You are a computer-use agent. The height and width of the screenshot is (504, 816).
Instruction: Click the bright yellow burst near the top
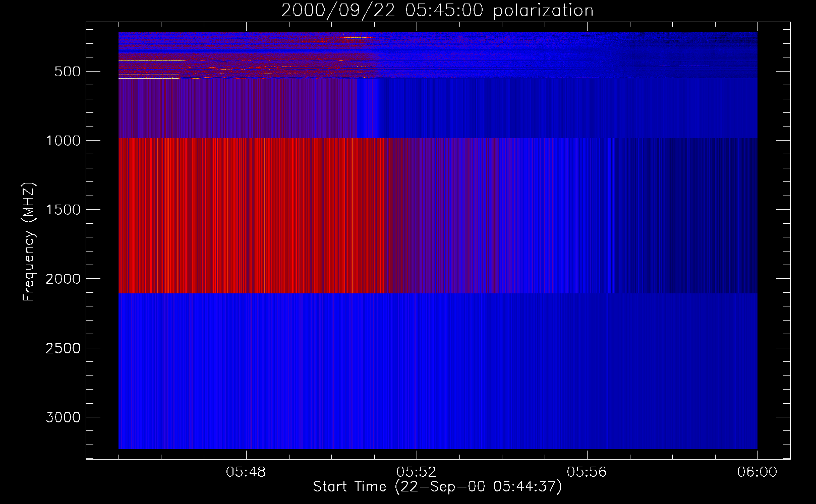(357, 37)
